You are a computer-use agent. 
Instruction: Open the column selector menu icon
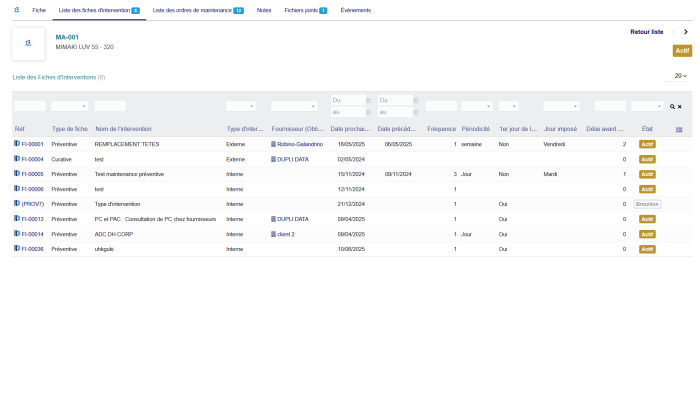pyautogui.click(x=680, y=129)
